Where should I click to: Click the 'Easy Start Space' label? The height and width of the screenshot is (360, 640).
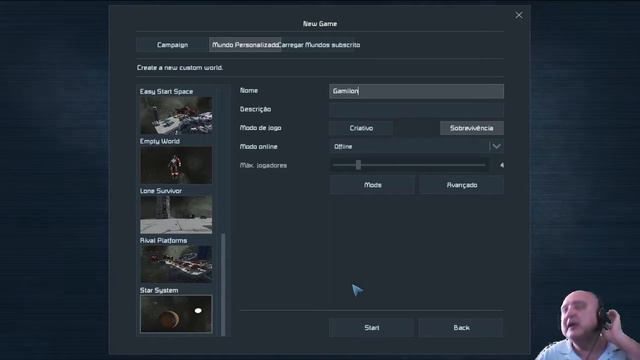point(166,91)
